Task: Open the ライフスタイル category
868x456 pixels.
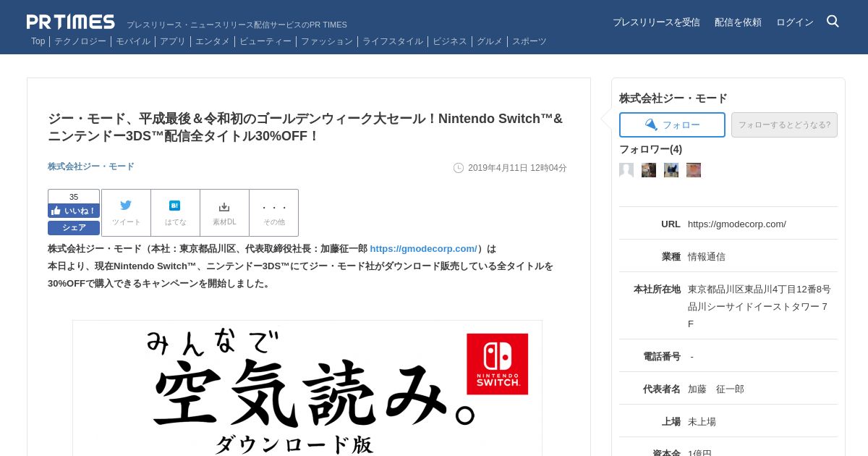Action: [x=393, y=41]
